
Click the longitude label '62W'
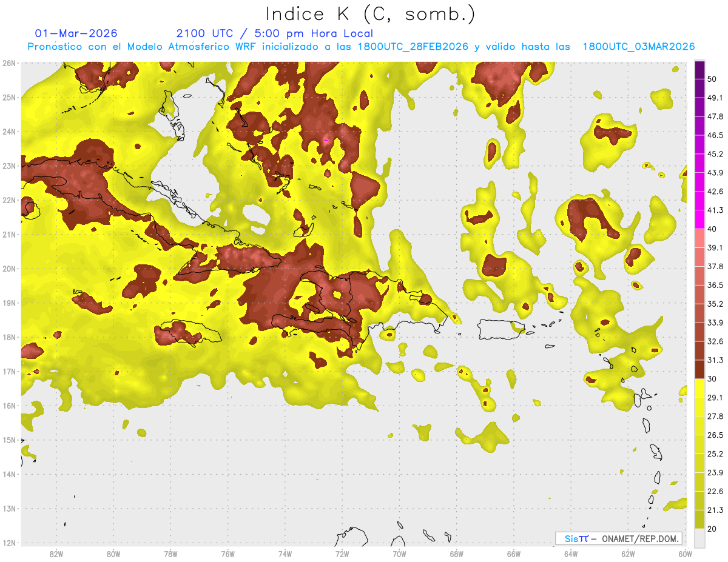click(628, 554)
